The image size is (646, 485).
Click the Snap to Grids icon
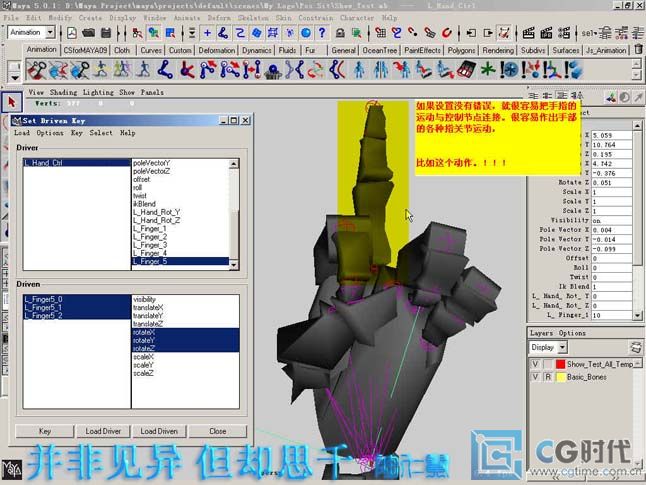click(x=381, y=33)
